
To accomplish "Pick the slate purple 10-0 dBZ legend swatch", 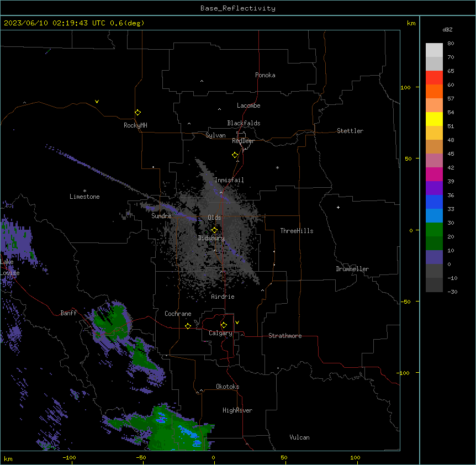I will [x=434, y=257].
